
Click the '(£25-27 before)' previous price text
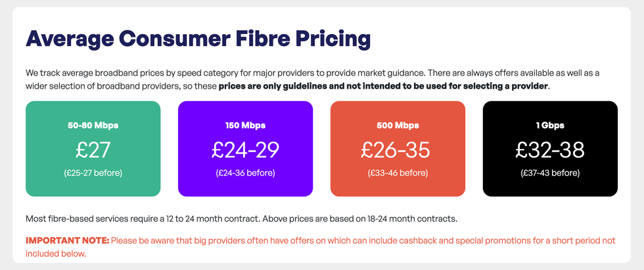93,173
